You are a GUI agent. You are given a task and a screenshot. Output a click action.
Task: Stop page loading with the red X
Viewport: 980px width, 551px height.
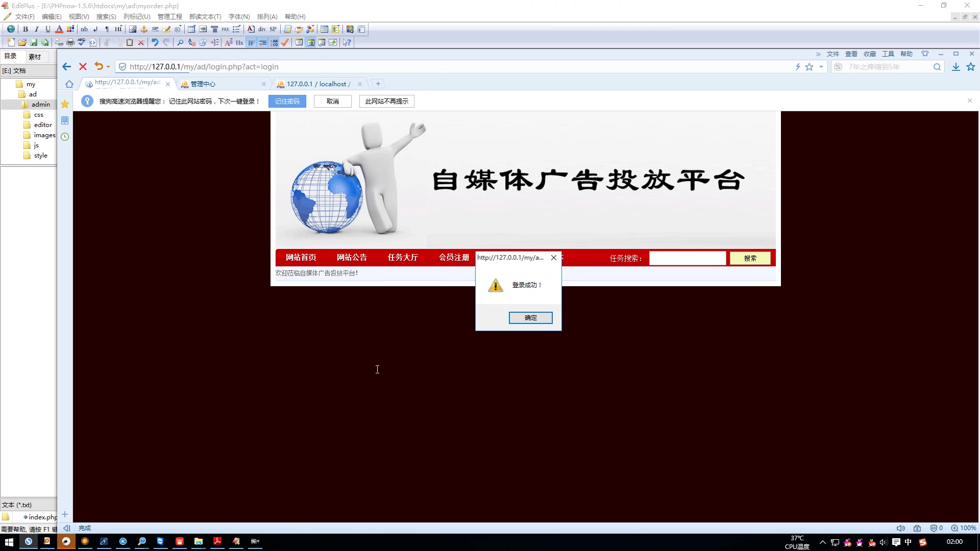coord(83,66)
